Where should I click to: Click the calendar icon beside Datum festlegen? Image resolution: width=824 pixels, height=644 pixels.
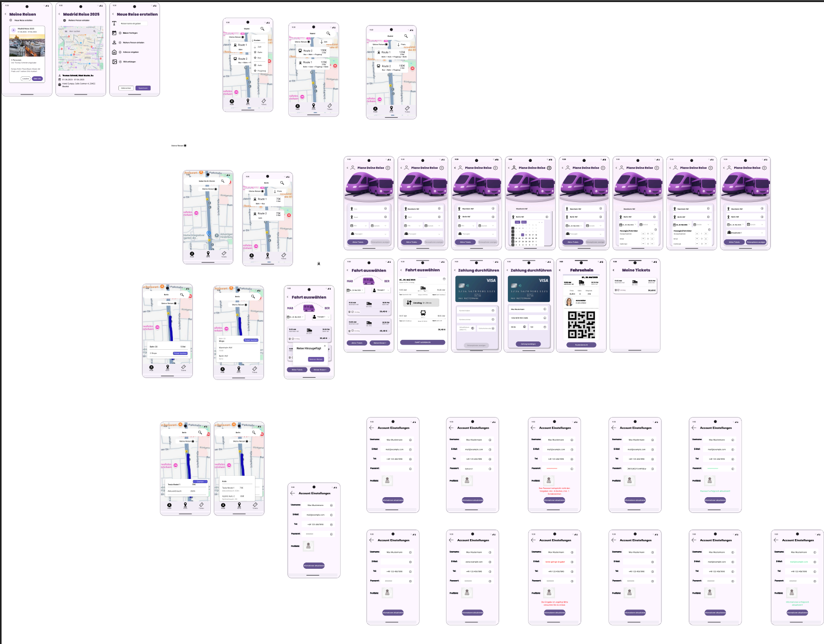[x=114, y=33]
